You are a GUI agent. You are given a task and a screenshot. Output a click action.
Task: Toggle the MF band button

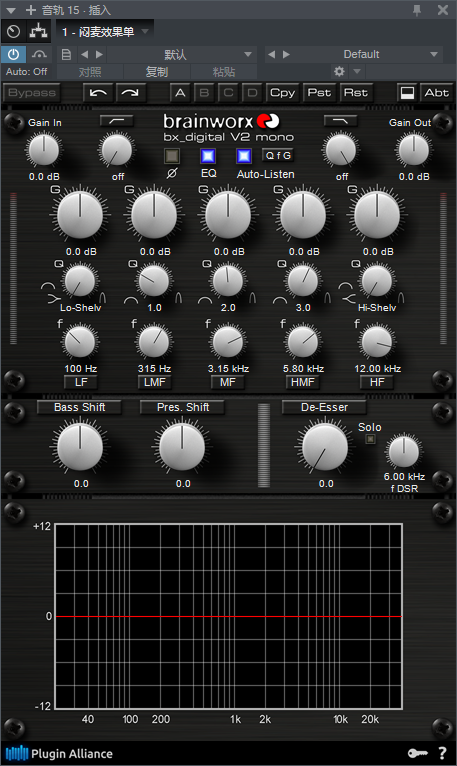click(x=228, y=382)
